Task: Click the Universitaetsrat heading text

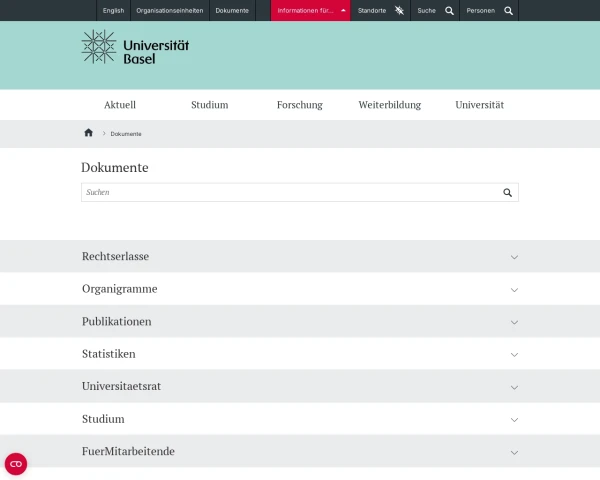Action: pos(121,386)
